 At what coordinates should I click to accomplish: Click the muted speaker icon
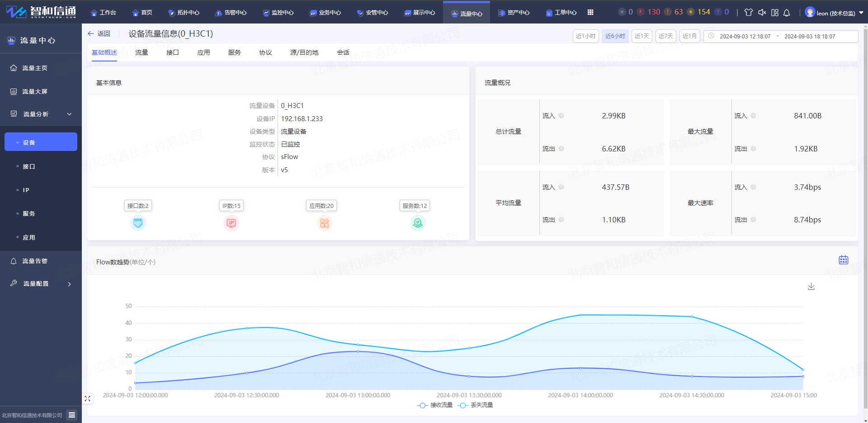[762, 13]
